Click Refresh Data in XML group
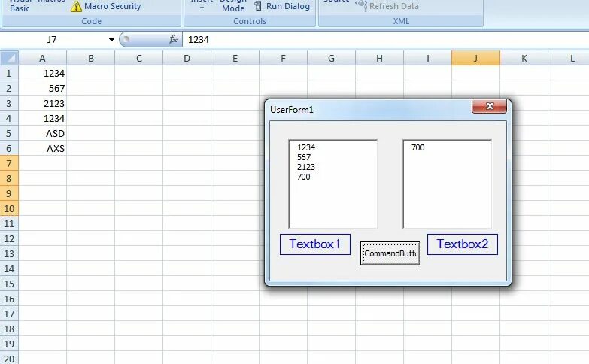589x364 pixels. [x=387, y=6]
